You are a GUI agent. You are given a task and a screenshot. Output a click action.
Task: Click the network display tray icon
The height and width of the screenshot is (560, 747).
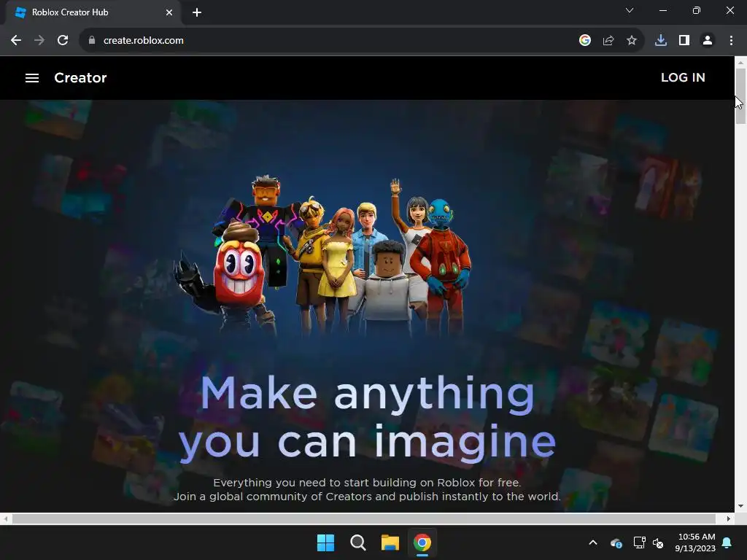639,542
